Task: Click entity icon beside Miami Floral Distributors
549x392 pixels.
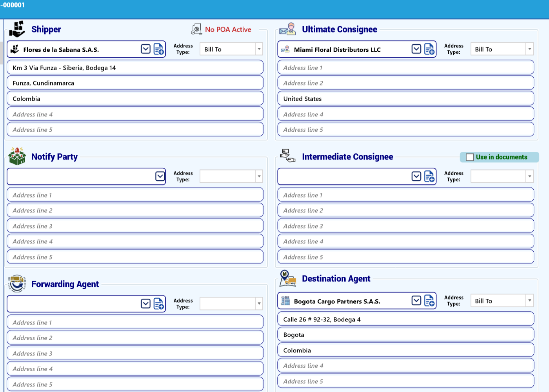Action: (x=285, y=49)
